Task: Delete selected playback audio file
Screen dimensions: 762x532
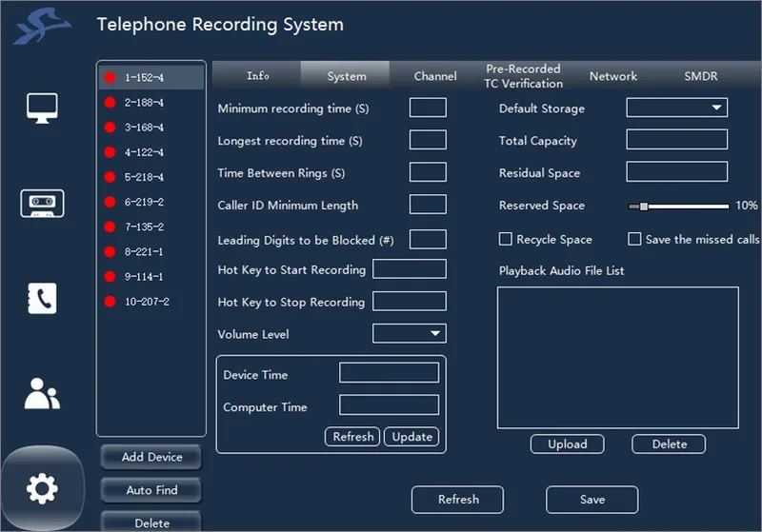Action: click(x=669, y=443)
